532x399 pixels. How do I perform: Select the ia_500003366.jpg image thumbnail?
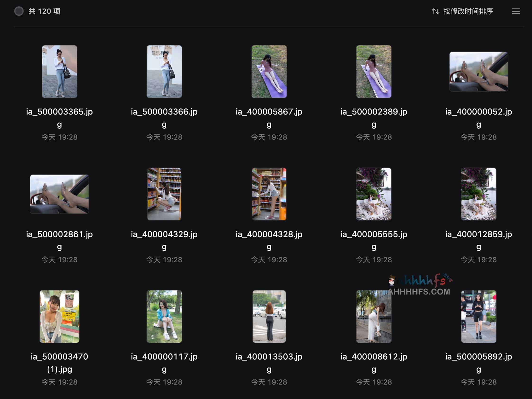[x=164, y=72]
